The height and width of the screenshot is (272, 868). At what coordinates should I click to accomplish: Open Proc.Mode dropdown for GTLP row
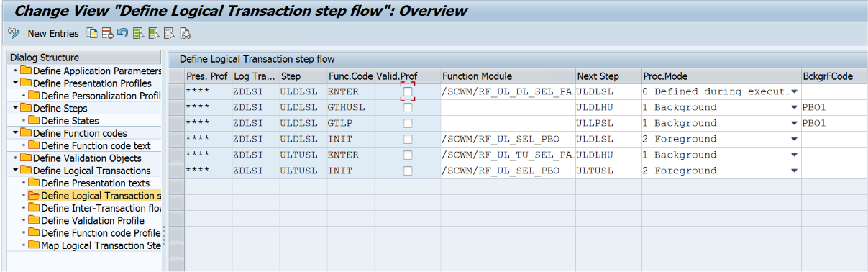click(x=794, y=124)
